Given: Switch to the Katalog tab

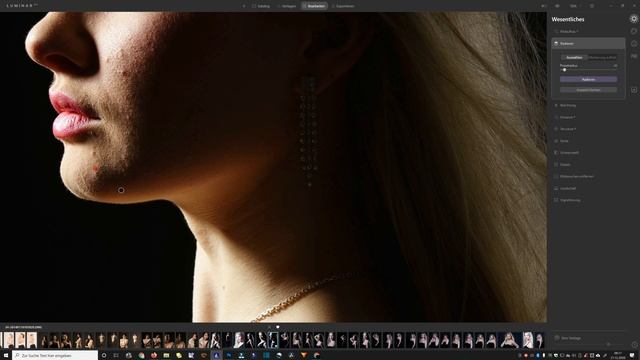Looking at the screenshot, I should 261,6.
